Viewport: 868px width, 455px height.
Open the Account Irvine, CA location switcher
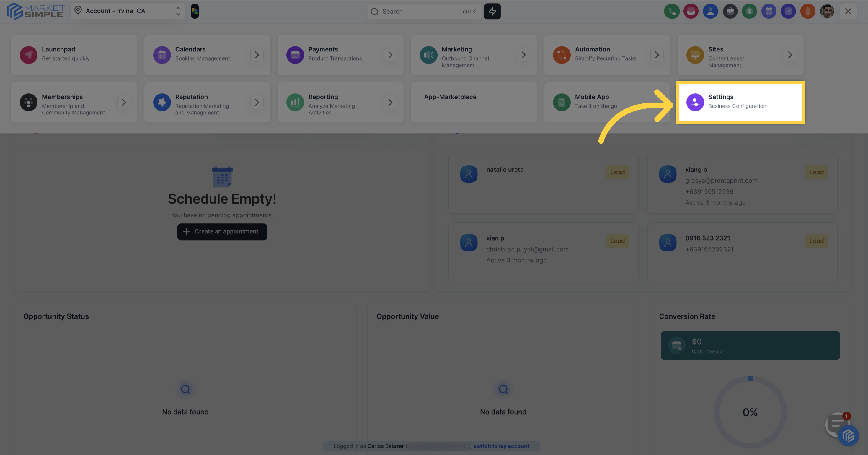pyautogui.click(x=128, y=11)
